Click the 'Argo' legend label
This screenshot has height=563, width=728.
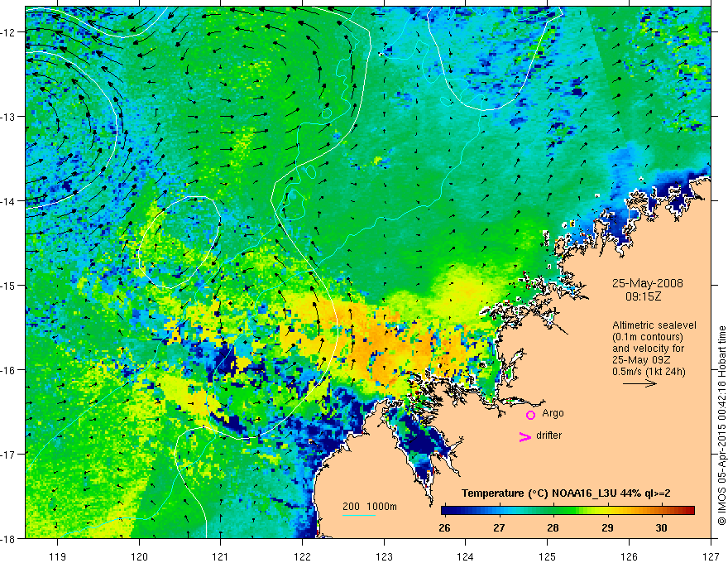pyautogui.click(x=553, y=413)
